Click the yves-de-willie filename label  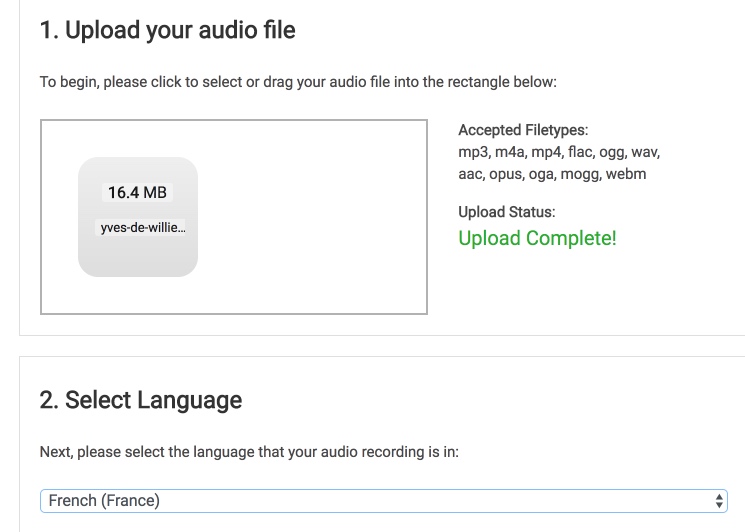143,227
